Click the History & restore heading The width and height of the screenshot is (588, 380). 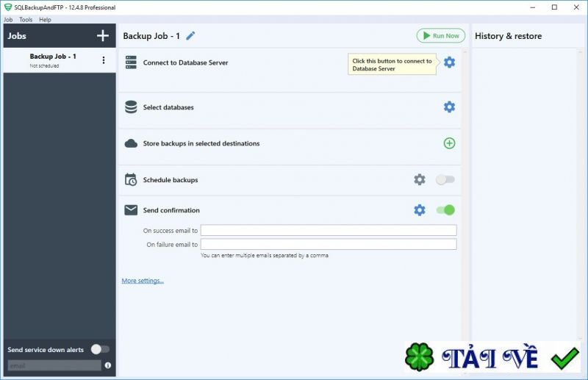[508, 36]
